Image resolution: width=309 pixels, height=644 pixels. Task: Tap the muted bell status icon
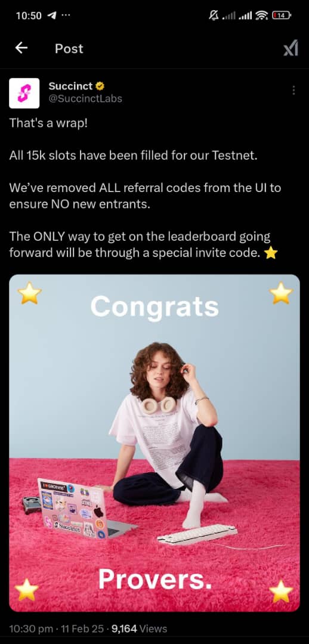pyautogui.click(x=214, y=16)
